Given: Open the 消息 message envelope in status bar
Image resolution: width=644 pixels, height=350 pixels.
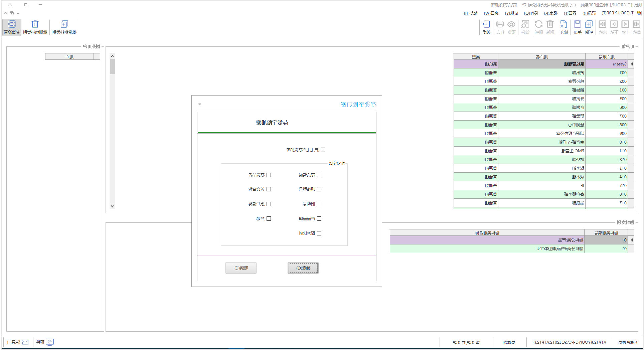Looking at the screenshot, I should [25, 342].
